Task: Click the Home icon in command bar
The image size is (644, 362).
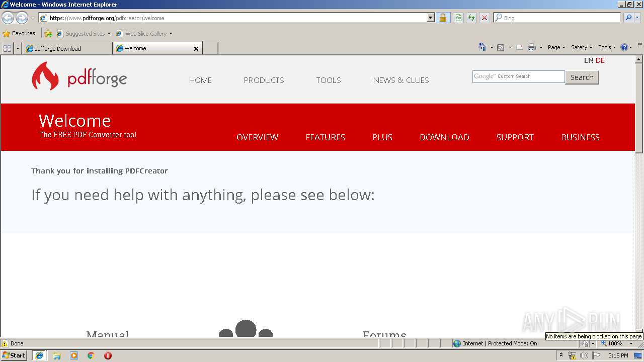Action: pos(482,47)
